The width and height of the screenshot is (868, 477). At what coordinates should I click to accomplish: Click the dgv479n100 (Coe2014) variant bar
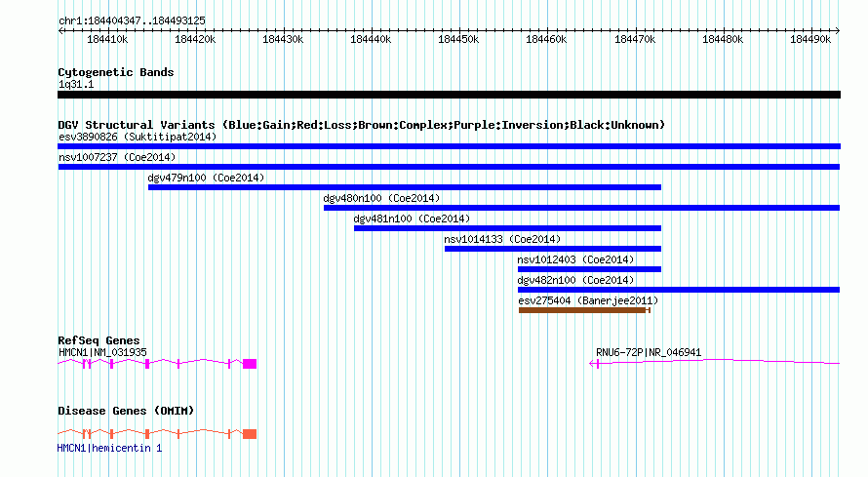405,187
